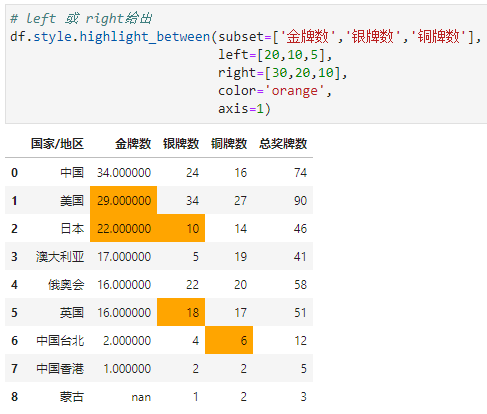Viewport: 487px width, 414px height.
Task: Click the bronze value 16 in 中国 row
Action: [x=240, y=173]
